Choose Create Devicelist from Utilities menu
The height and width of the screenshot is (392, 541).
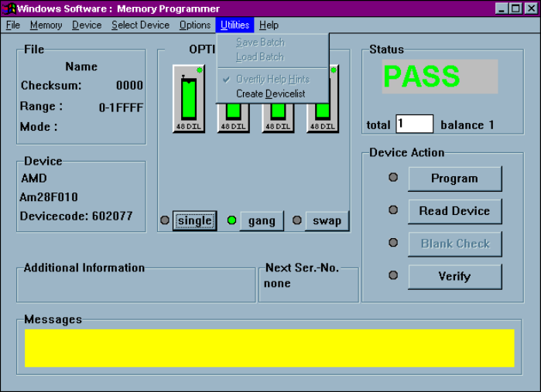click(x=272, y=94)
